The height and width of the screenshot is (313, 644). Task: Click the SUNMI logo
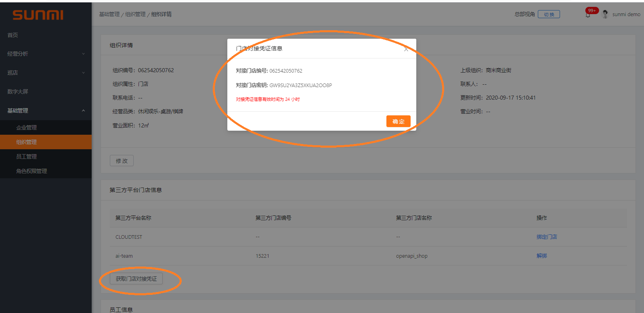pos(38,15)
